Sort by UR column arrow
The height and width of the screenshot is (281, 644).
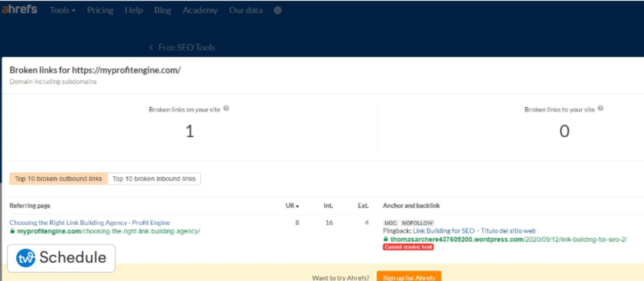297,206
